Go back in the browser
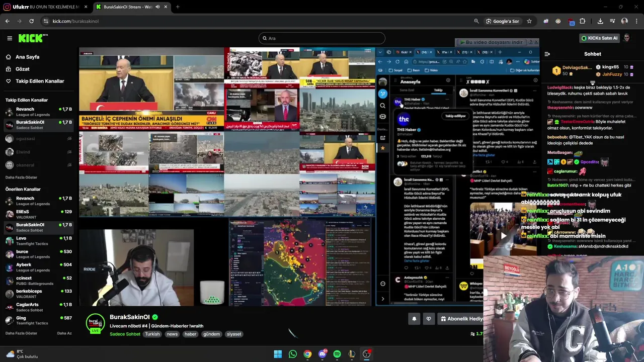The width and height of the screenshot is (644, 362). click(x=7, y=21)
